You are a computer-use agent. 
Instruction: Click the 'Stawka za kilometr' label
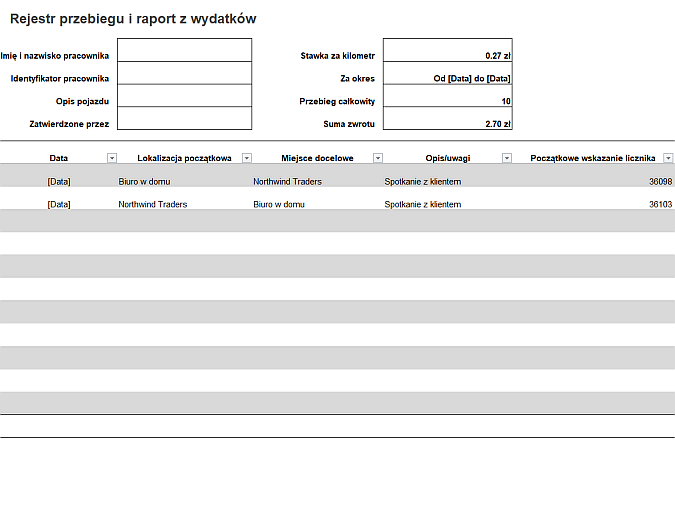pos(338,56)
